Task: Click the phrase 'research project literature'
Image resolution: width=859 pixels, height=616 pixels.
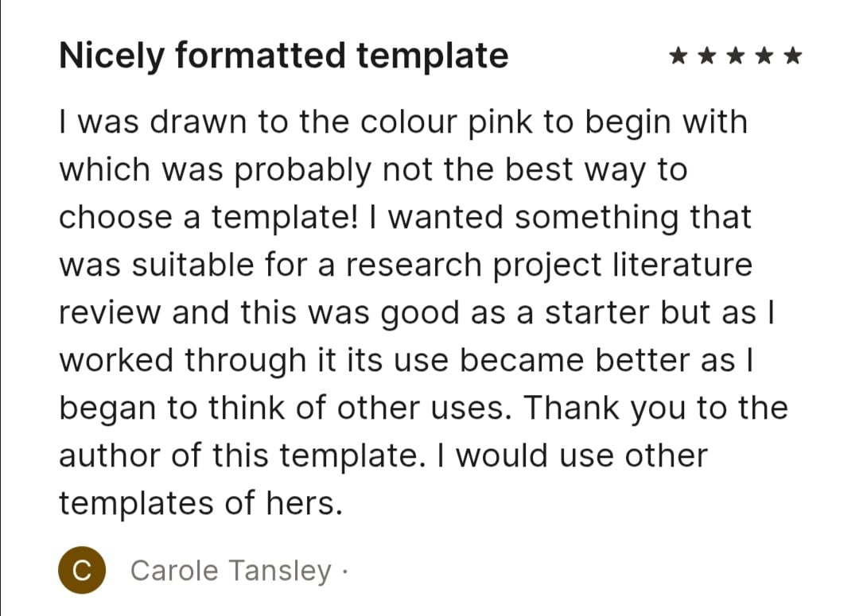Action: 549,265
